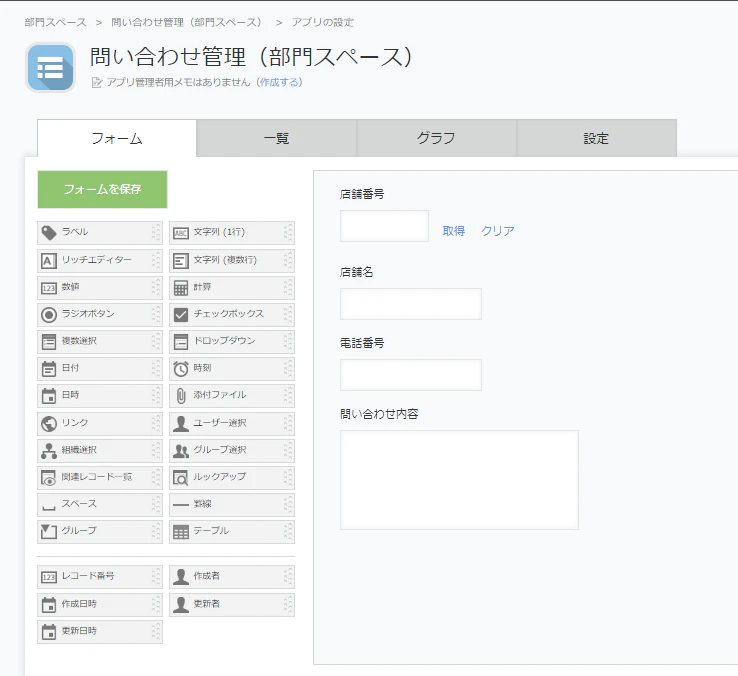Select the リンク globe icon
This screenshot has width=738, height=676.
(49, 423)
